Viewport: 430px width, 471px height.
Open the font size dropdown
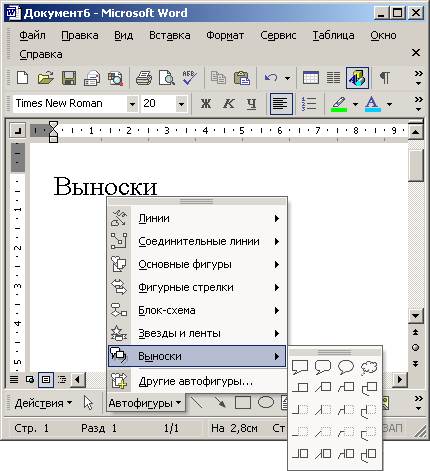coord(181,104)
